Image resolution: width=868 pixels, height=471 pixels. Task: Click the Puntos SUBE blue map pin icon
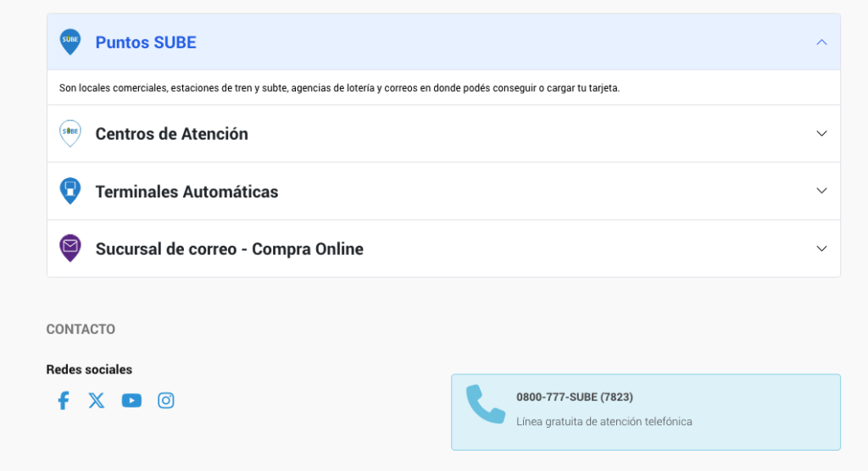pyautogui.click(x=70, y=42)
